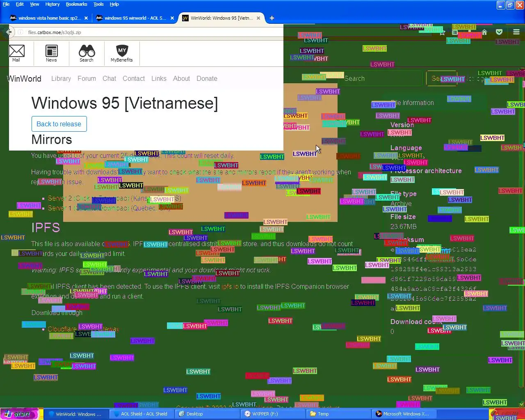Click the WinWorld site logo link
525x420 pixels.
coord(24,78)
